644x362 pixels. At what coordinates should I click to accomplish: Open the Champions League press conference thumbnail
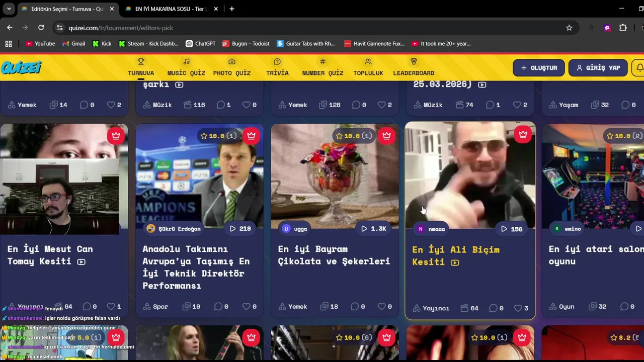[x=199, y=176]
